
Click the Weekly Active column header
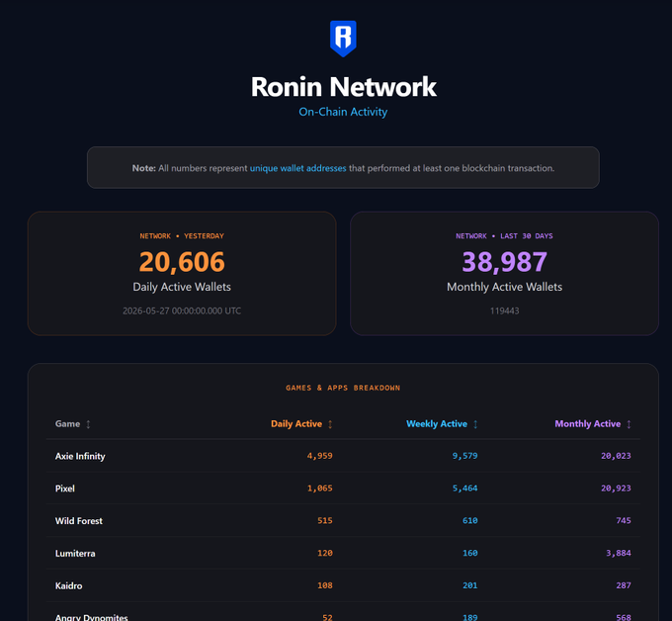pos(437,423)
